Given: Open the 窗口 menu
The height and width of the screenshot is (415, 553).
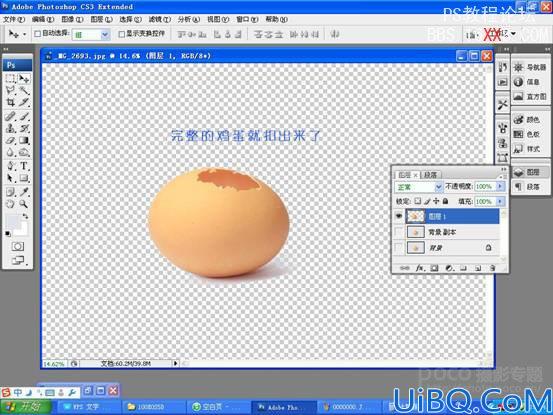Looking at the screenshot, I should tap(247, 19).
